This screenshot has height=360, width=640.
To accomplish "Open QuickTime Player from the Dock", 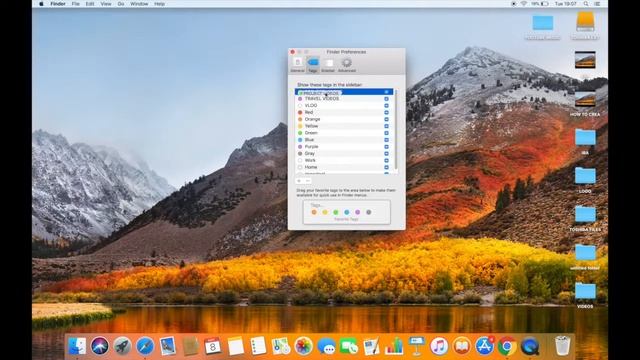I will point(530,346).
